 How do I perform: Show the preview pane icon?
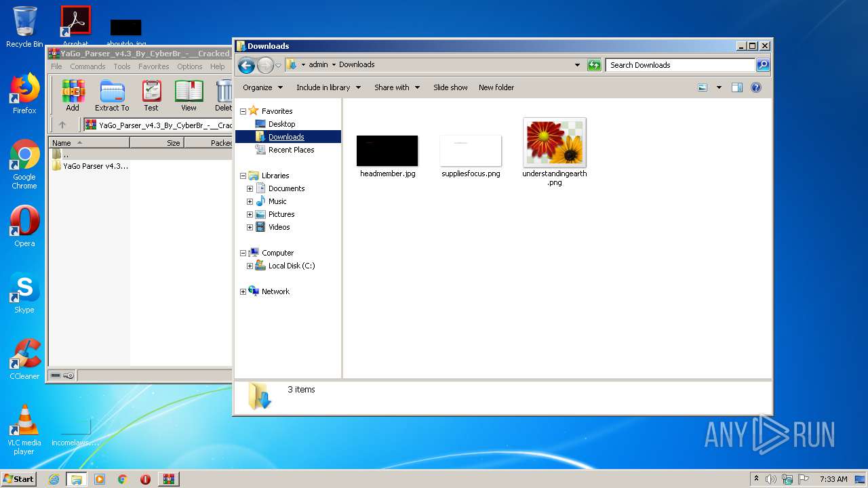pos(737,87)
